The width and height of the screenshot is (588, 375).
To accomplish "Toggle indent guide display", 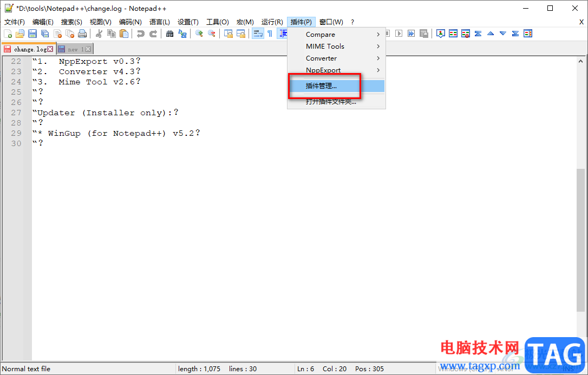I will tap(283, 34).
